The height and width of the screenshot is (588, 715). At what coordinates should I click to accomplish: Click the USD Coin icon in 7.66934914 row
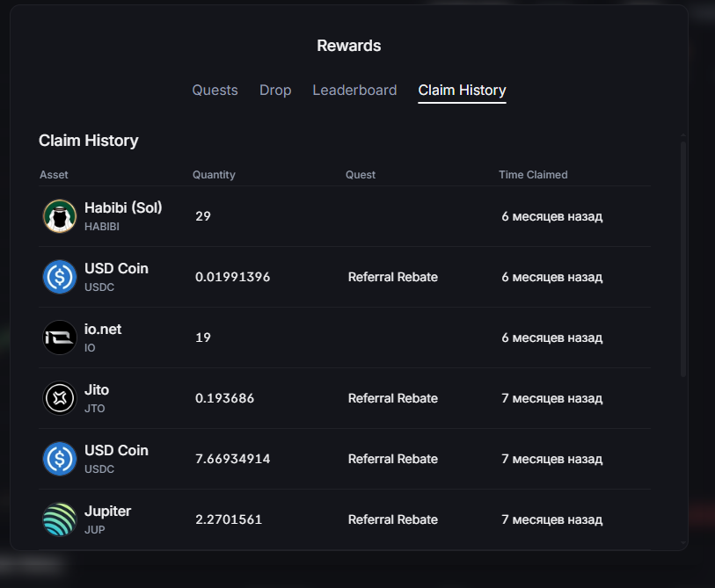tap(60, 459)
